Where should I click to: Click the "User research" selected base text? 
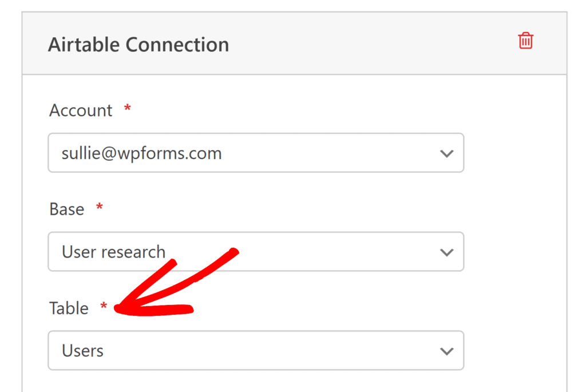[x=113, y=252]
